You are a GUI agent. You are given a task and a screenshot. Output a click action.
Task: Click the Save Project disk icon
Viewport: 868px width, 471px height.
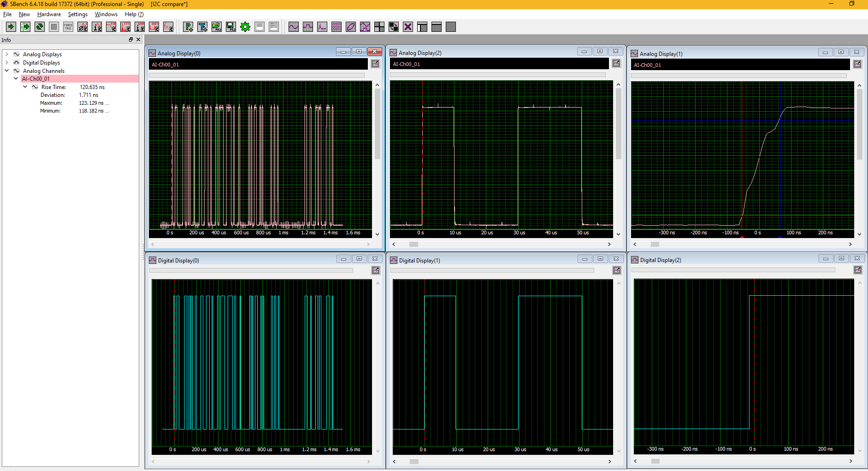(x=231, y=27)
